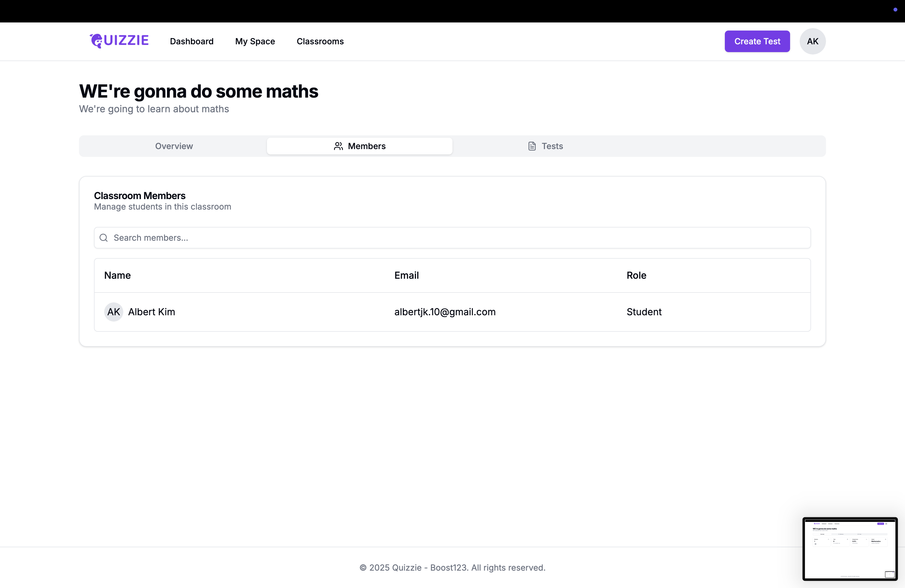Viewport: 905px width, 588px height.
Task: Click the people icon on Members tab
Action: click(338, 146)
